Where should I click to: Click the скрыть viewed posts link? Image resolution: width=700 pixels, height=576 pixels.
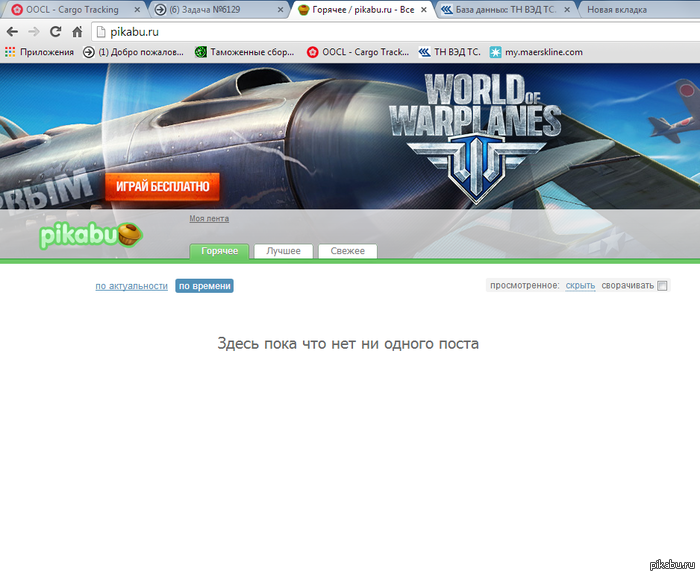[580, 285]
